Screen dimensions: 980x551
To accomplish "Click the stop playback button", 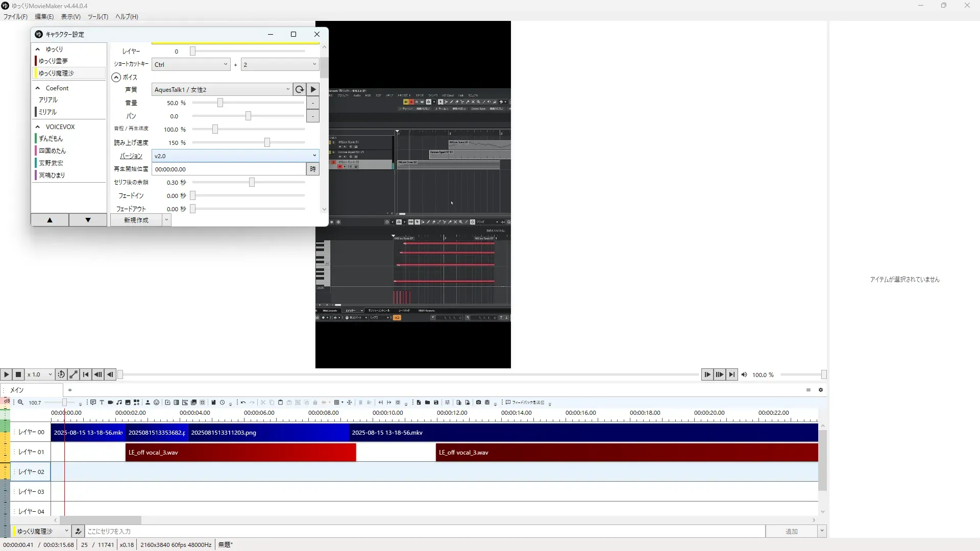I will [x=18, y=374].
